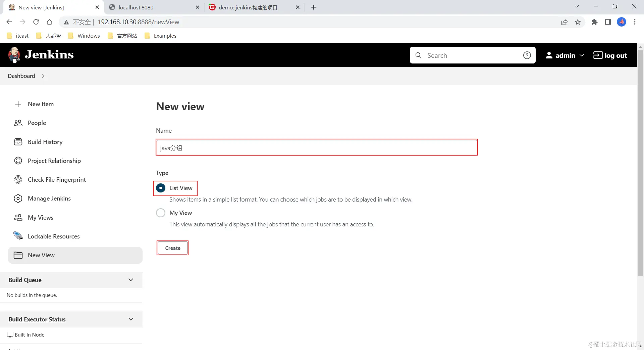Click the browser forward arrow
Image resolution: width=644 pixels, height=350 pixels.
click(22, 22)
